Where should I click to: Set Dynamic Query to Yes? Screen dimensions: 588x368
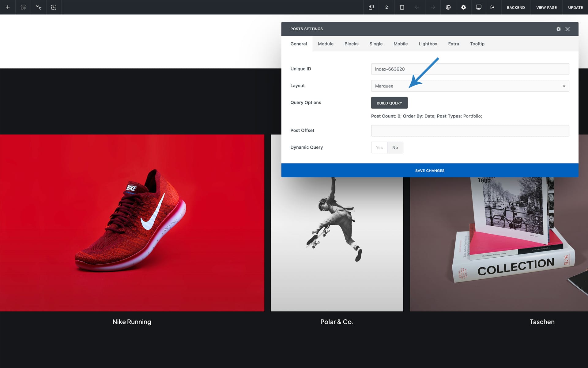pyautogui.click(x=379, y=148)
